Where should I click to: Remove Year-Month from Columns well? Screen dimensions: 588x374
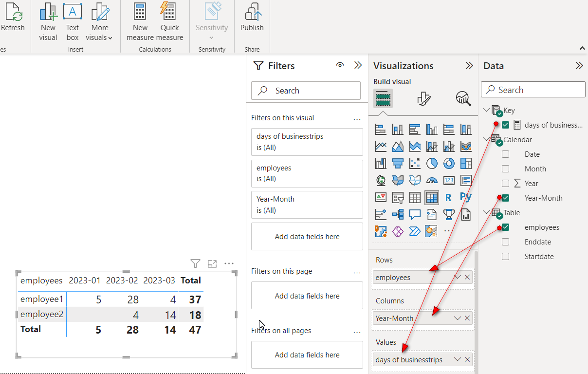467,318
